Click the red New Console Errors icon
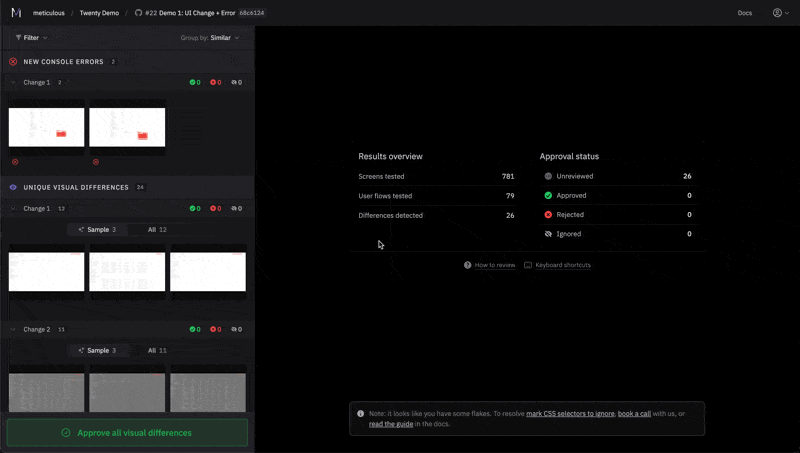This screenshot has width=800, height=453. click(x=13, y=62)
